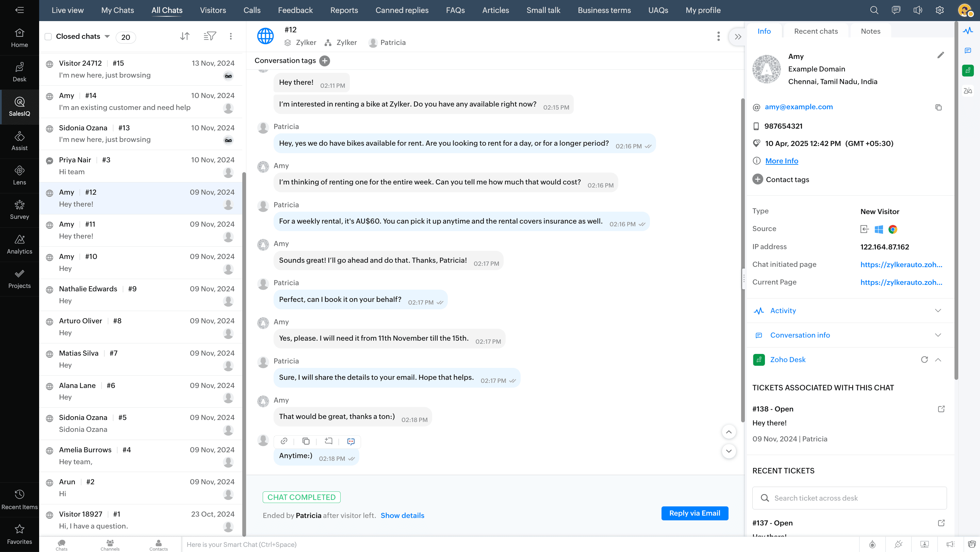Open the Canned replies menu

coord(402,10)
